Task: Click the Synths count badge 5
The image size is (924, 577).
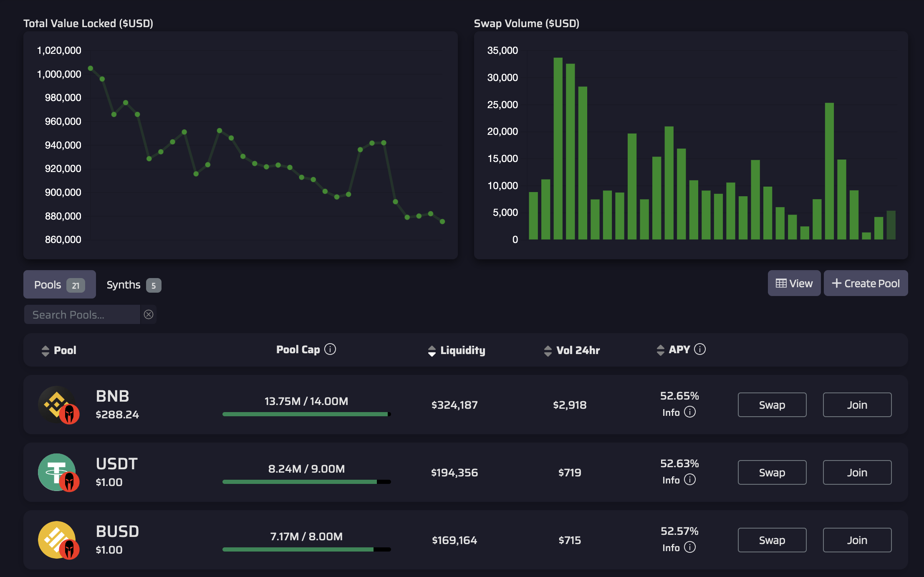Action: pyautogui.click(x=154, y=286)
